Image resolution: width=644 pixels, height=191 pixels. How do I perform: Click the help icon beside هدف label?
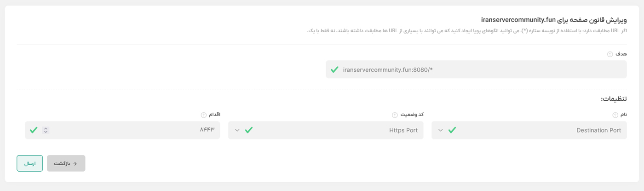610,54
